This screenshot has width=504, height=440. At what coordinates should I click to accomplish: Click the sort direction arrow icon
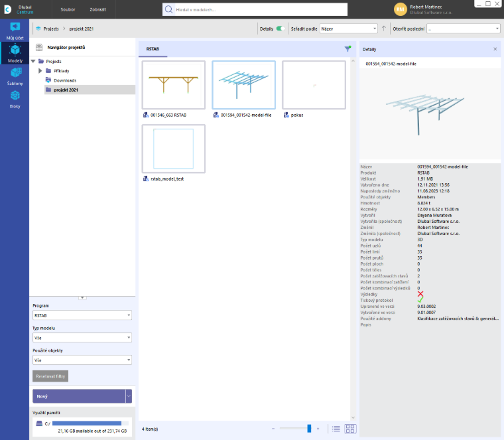coord(384,29)
